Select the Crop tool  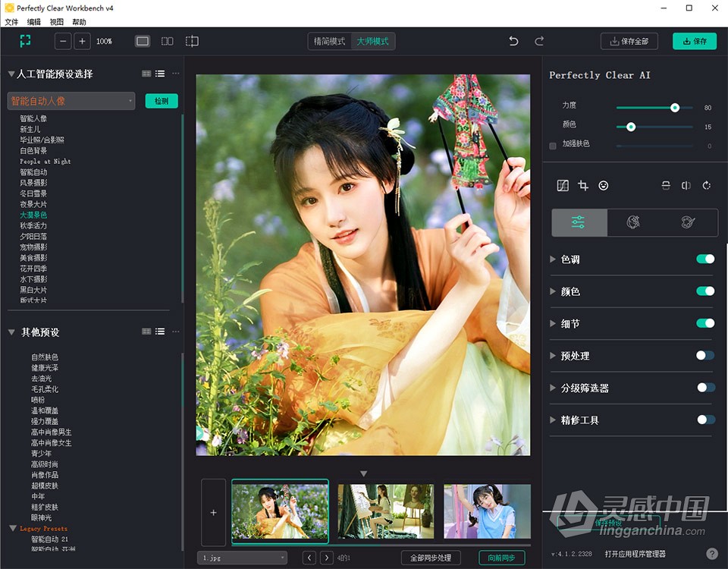pyautogui.click(x=582, y=185)
